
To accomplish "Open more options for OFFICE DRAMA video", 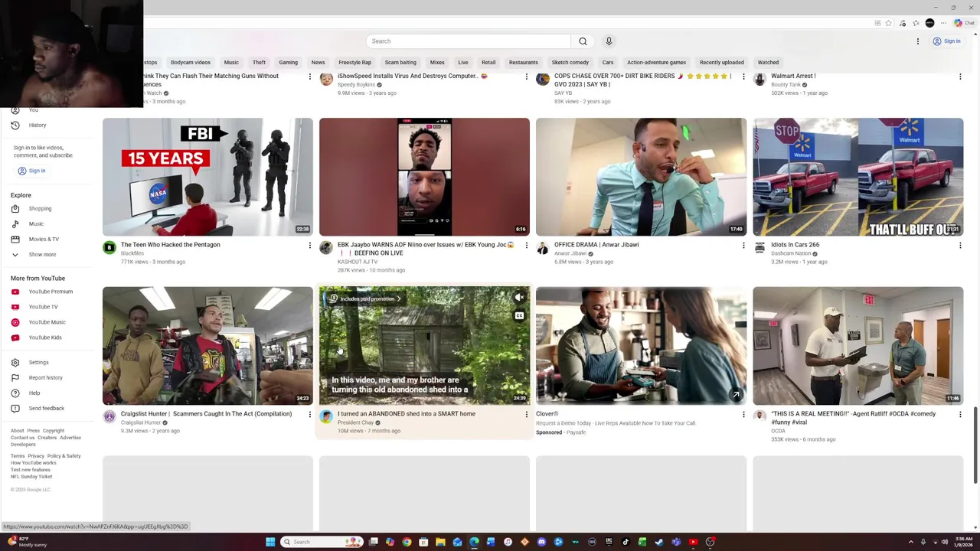I will click(743, 246).
